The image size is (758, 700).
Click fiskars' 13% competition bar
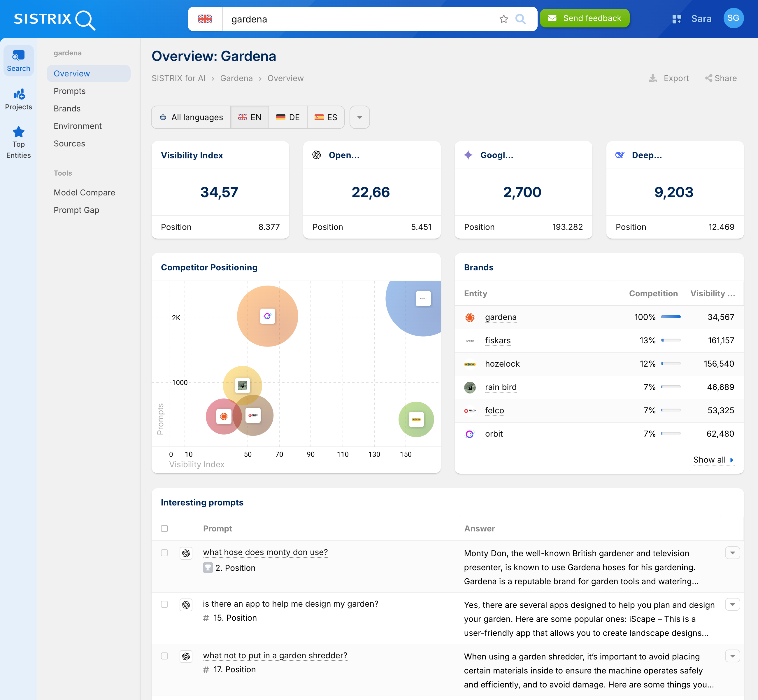[671, 340]
